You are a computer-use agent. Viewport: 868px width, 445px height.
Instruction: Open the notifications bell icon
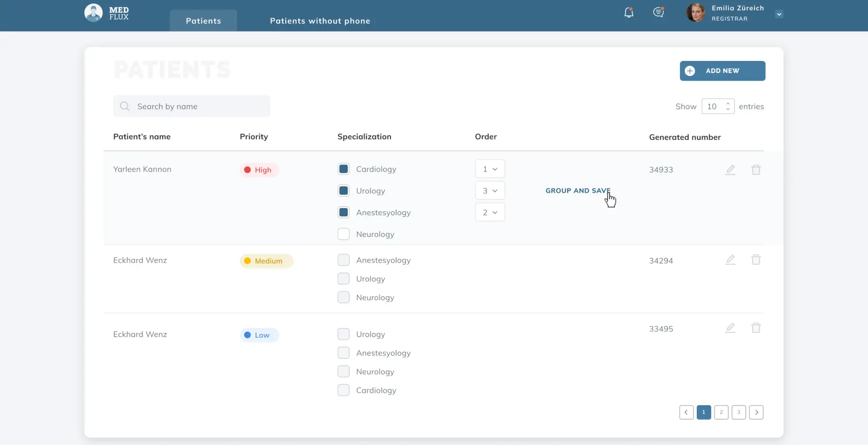[x=628, y=13]
